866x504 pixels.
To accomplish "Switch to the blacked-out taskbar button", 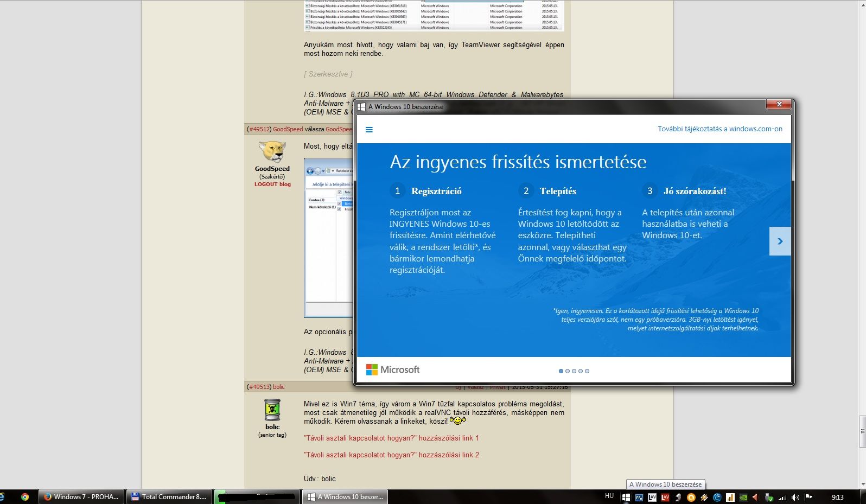I will pos(258,496).
